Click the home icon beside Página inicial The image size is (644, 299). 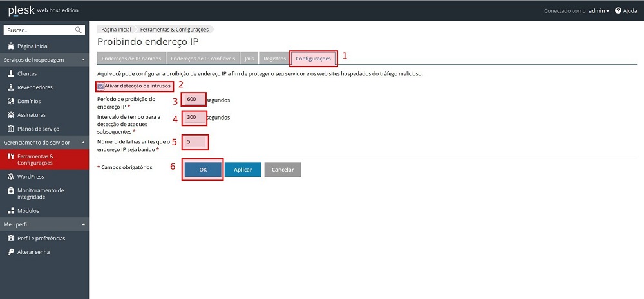(x=11, y=46)
